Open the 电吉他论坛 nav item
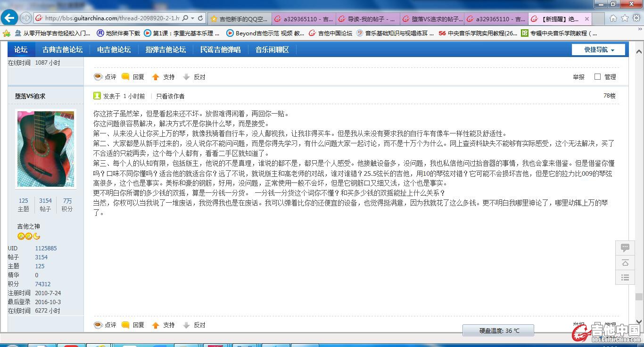This screenshot has width=644, height=347. pos(114,50)
